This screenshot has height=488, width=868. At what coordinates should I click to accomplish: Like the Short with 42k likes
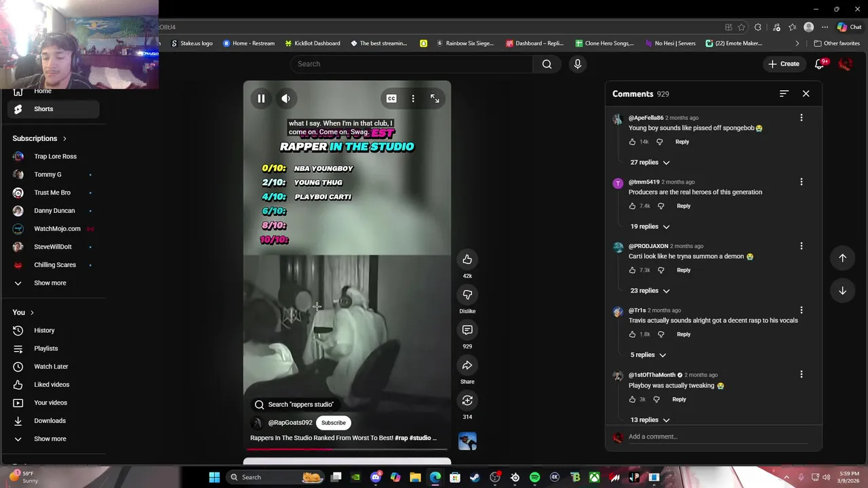[x=467, y=260]
